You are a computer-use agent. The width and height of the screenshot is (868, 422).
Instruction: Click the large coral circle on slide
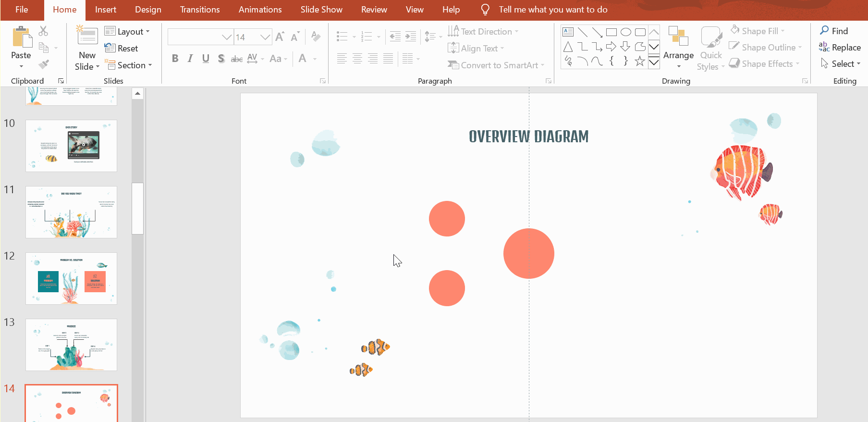(528, 253)
